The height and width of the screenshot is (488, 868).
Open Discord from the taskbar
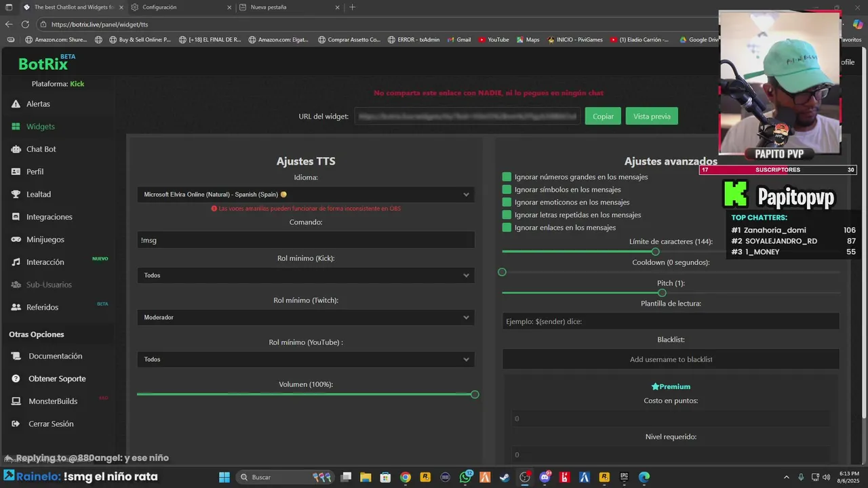(545, 477)
